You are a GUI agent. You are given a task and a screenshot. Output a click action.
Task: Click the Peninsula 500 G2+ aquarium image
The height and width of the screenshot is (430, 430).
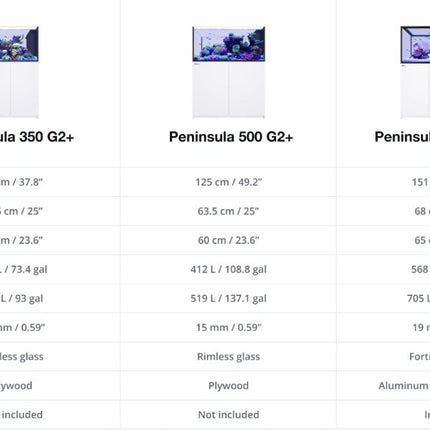pyautogui.click(x=229, y=72)
